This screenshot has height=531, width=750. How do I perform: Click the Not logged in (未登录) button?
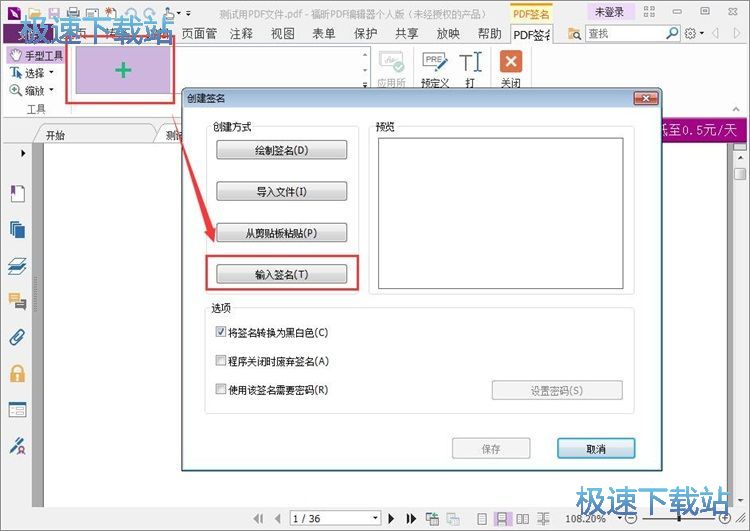(x=609, y=12)
